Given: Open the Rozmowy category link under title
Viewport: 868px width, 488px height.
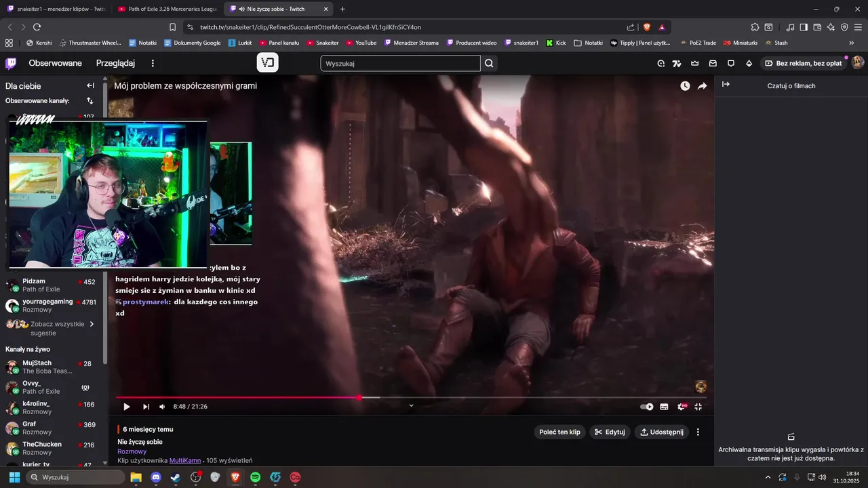Looking at the screenshot, I should (132, 451).
